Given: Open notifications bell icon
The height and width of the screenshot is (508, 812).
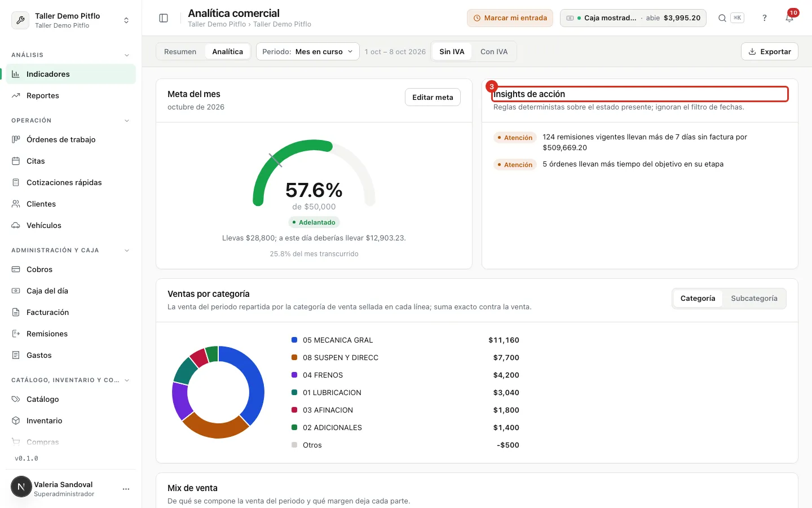Looking at the screenshot, I should tap(789, 18).
